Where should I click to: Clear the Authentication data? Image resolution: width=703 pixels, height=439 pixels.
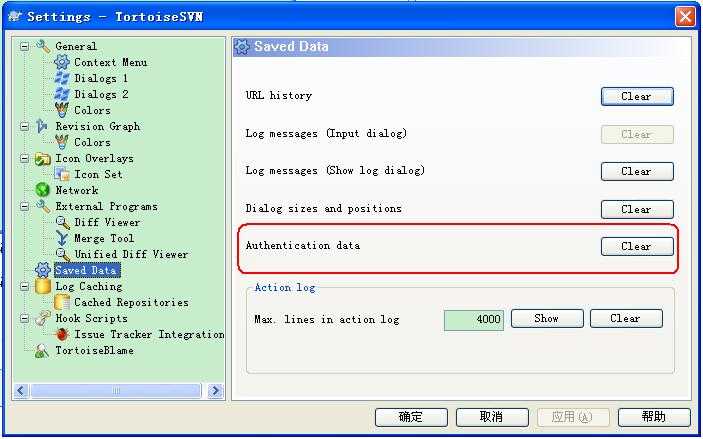click(637, 247)
